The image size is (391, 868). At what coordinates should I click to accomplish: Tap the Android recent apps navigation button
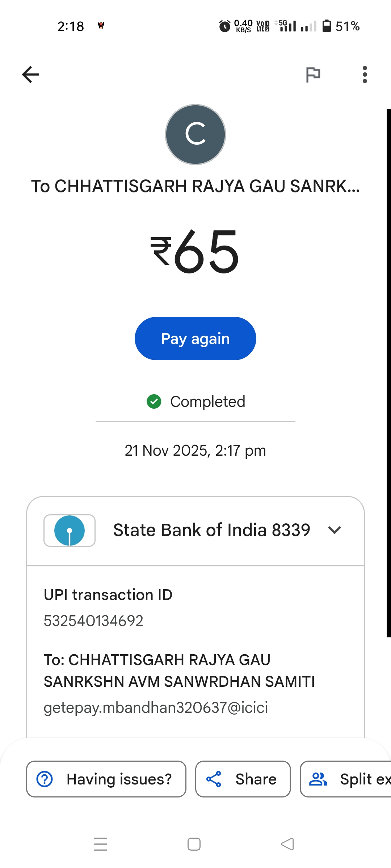[x=101, y=844]
